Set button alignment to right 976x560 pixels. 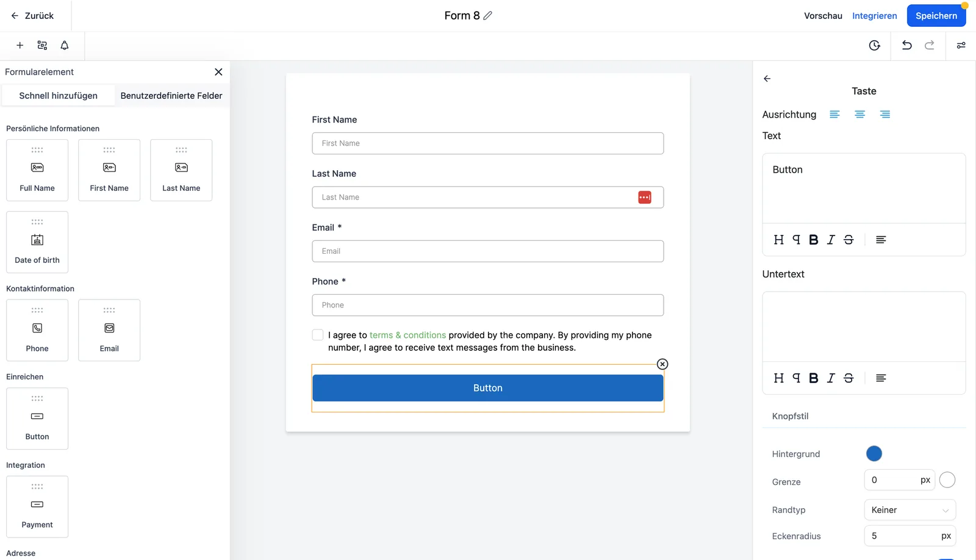pyautogui.click(x=885, y=115)
